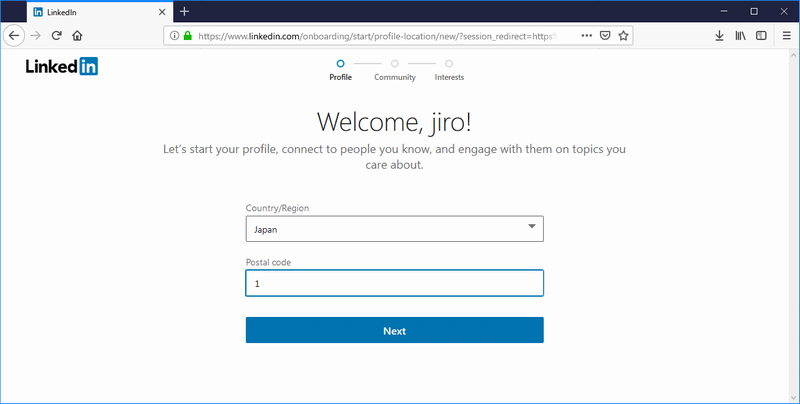Open the Country/Region dropdown showing Japan

tap(394, 229)
